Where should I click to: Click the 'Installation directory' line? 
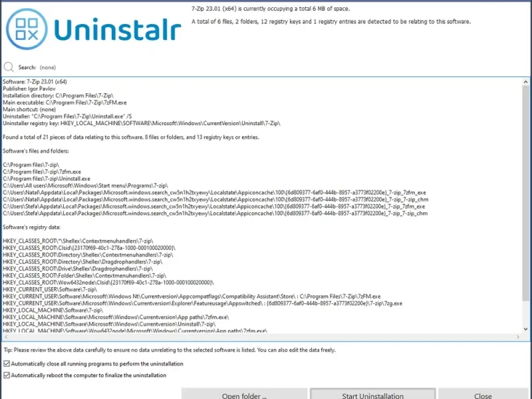(x=59, y=96)
